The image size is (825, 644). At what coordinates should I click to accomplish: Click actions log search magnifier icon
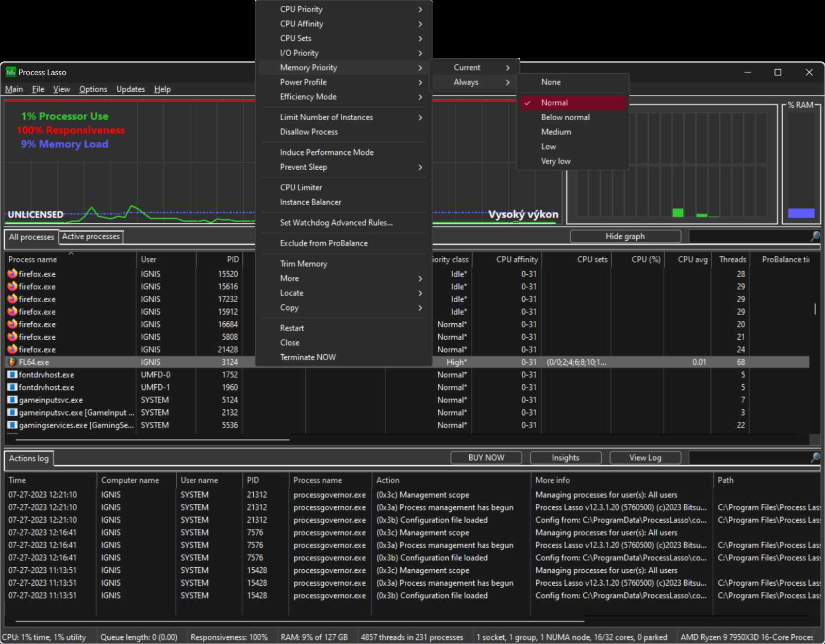pos(815,457)
